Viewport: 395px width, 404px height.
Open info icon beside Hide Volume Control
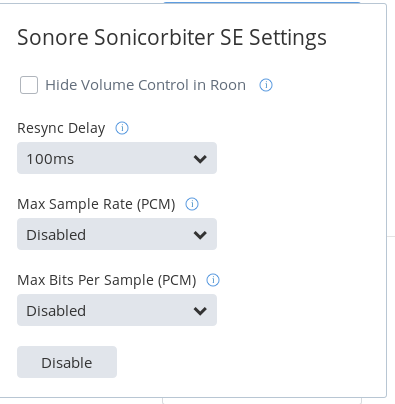tap(266, 85)
